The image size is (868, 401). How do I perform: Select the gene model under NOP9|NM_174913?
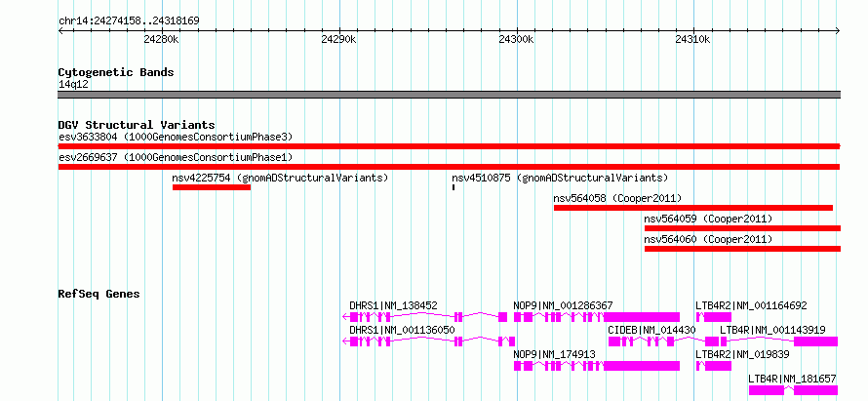click(x=597, y=366)
